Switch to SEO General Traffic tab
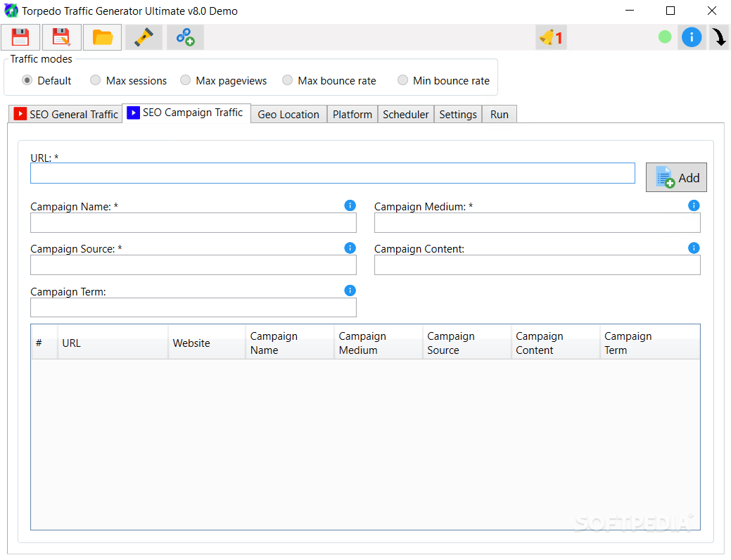731x560 pixels. 65,114
